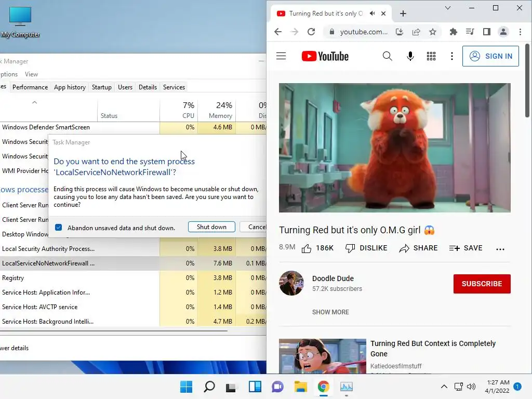The height and width of the screenshot is (399, 532).
Task: Open the Details tab
Action: [x=148, y=87]
